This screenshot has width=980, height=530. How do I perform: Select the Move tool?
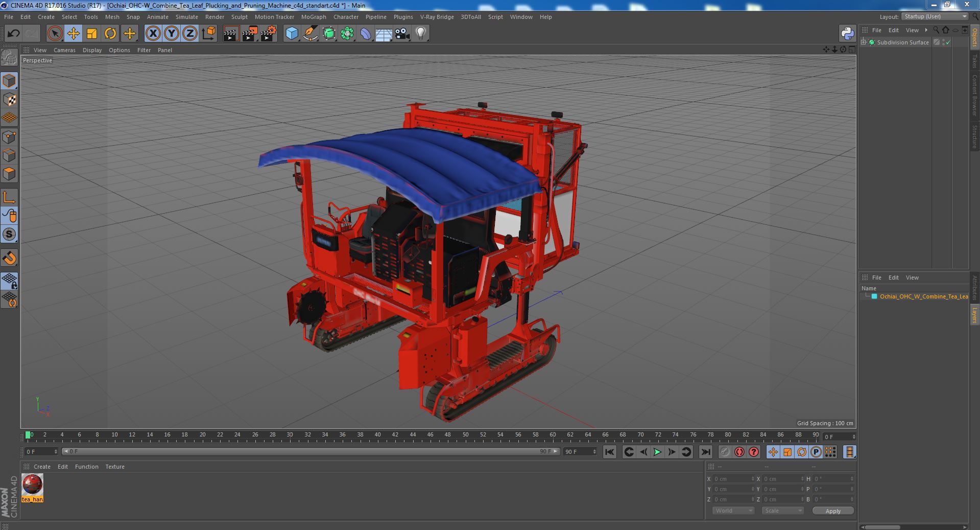[73, 34]
